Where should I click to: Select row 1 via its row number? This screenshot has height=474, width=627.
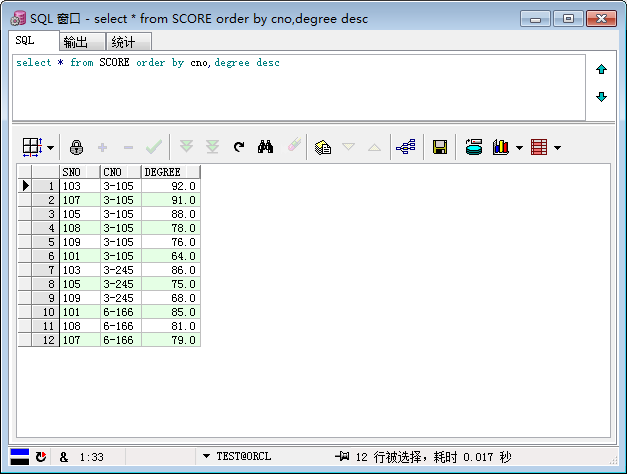tap(45, 186)
